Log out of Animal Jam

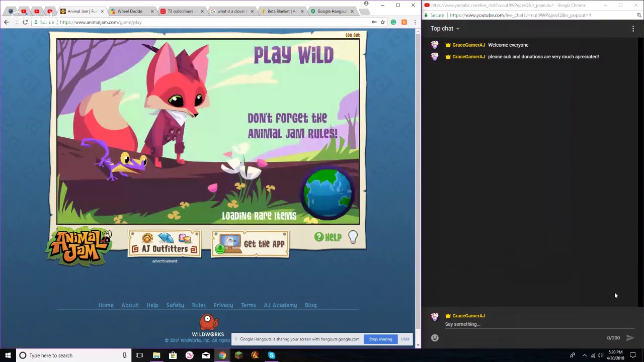click(353, 35)
